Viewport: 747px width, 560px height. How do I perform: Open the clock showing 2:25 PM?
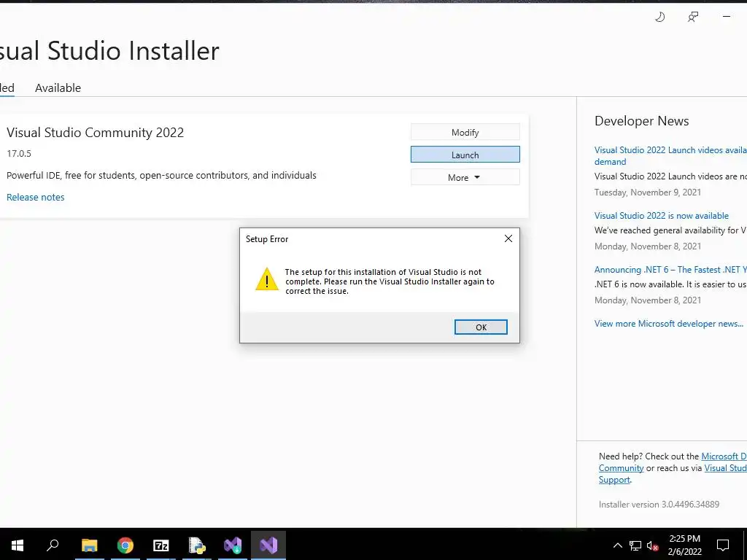click(x=684, y=545)
